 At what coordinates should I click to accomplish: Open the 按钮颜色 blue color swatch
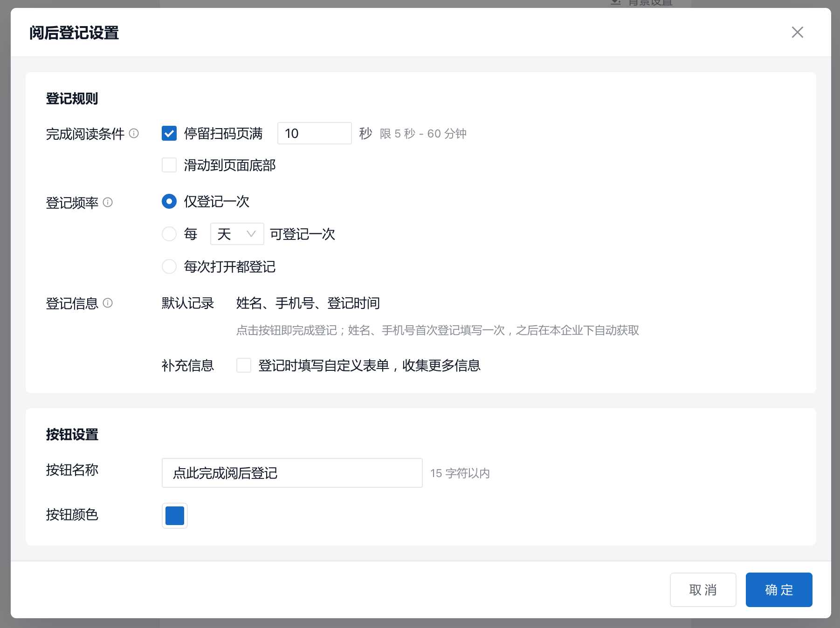175,516
